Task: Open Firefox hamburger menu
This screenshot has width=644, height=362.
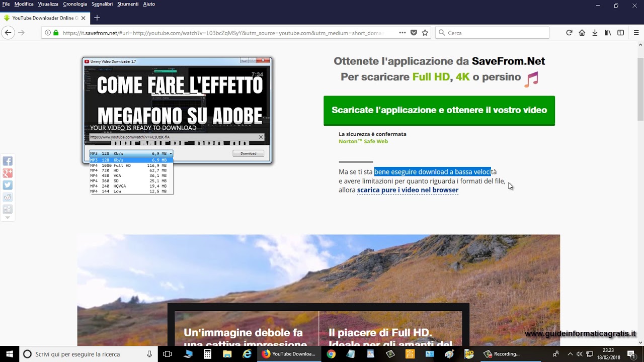Action: pos(636,33)
